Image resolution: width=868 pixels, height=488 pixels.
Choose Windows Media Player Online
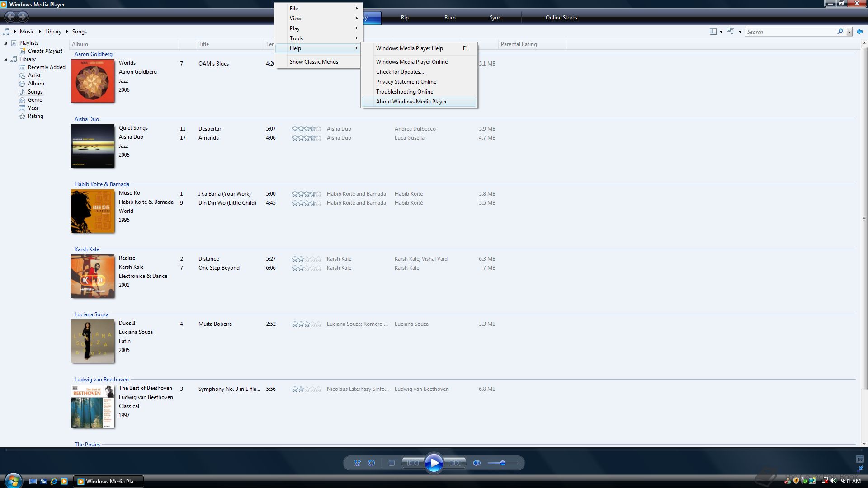[x=419, y=62]
